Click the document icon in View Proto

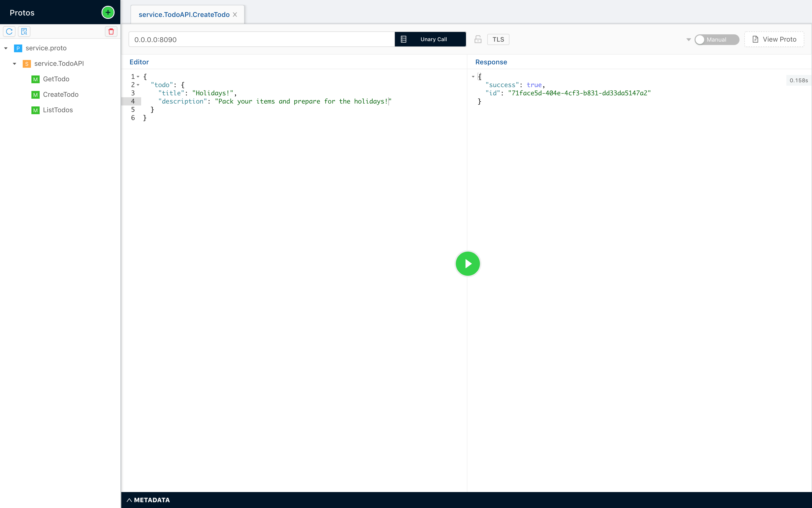(x=755, y=39)
